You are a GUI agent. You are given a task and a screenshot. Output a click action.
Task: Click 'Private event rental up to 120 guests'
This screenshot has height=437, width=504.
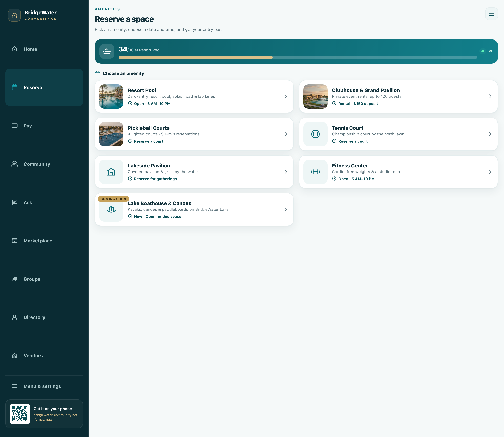point(367,96)
